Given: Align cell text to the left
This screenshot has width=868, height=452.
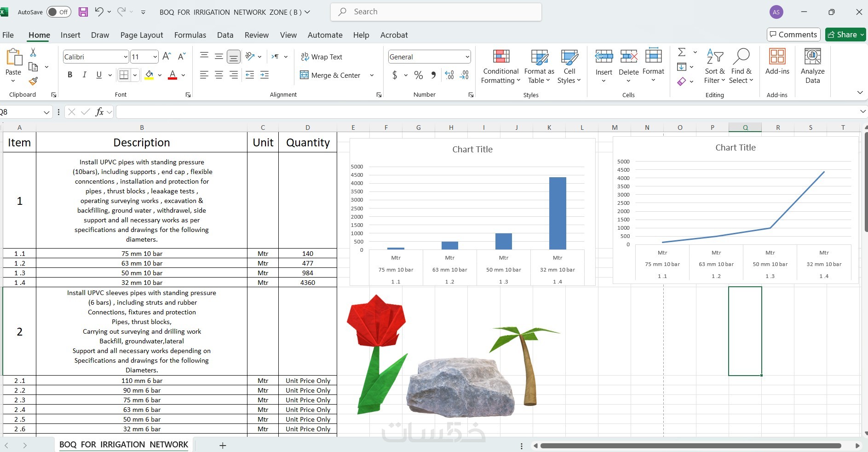Looking at the screenshot, I should coord(204,75).
